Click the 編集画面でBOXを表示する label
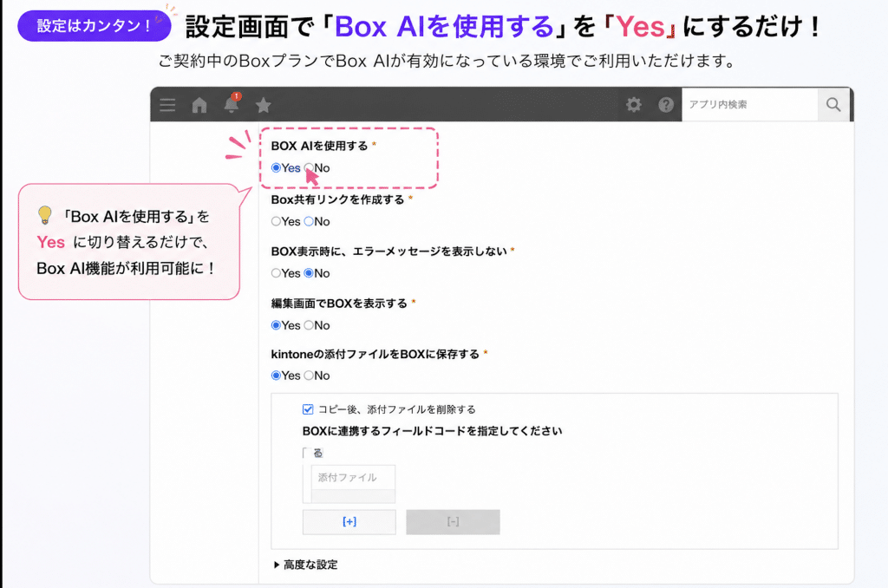This screenshot has width=888, height=588. [x=339, y=303]
